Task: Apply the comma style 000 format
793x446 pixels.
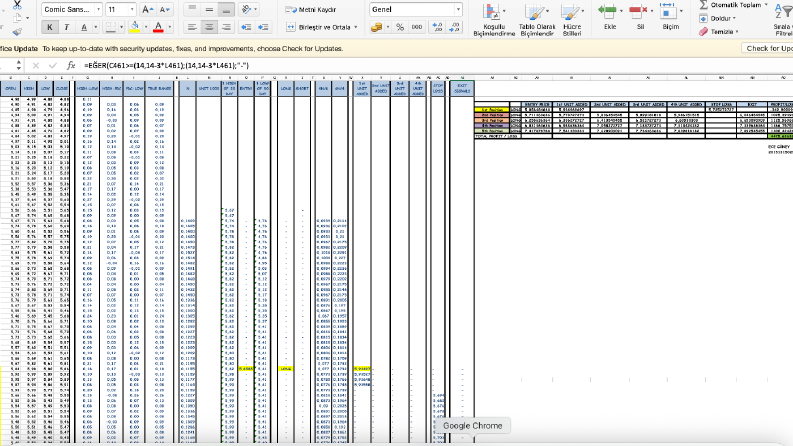Action: pyautogui.click(x=417, y=27)
